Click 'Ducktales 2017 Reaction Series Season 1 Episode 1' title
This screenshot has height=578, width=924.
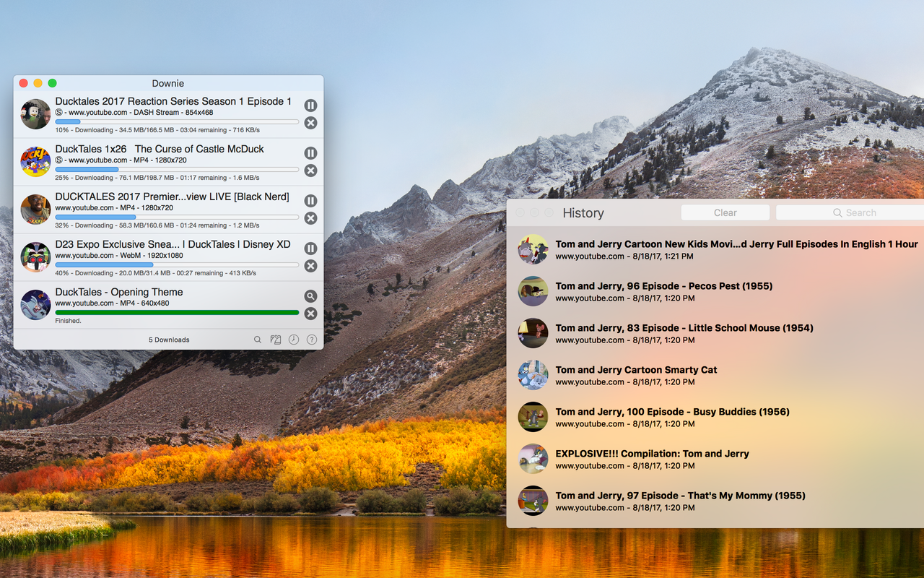173,101
